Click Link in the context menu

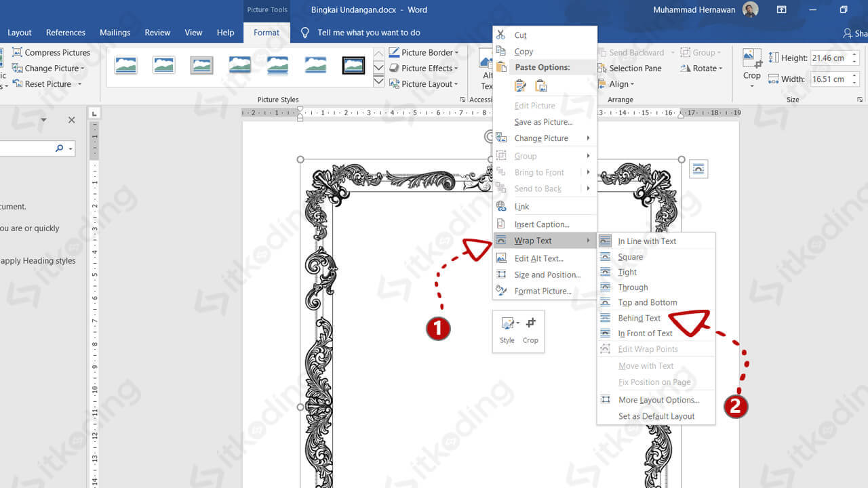[545, 207]
